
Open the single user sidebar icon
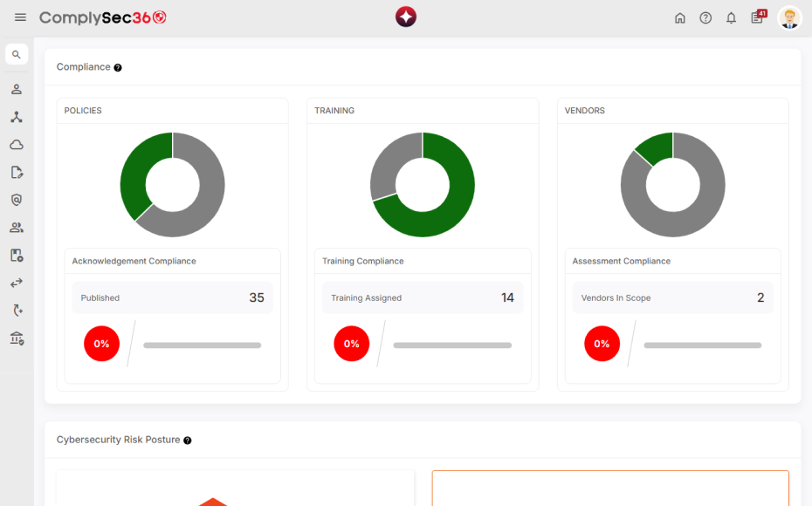(17, 89)
